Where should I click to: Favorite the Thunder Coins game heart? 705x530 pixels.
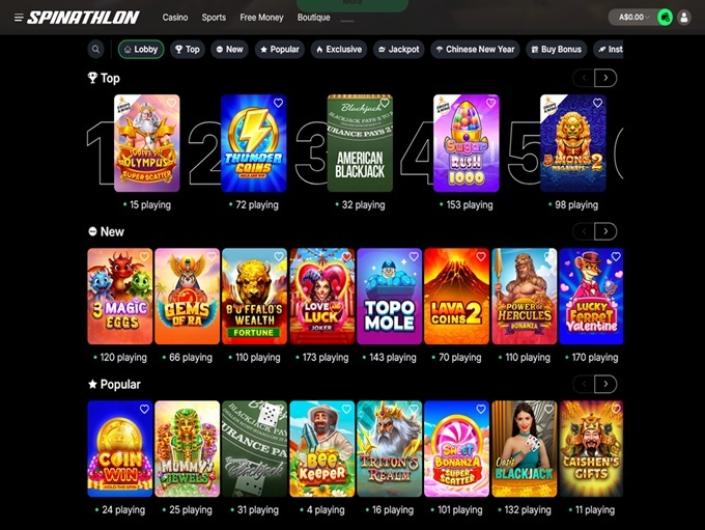[278, 103]
